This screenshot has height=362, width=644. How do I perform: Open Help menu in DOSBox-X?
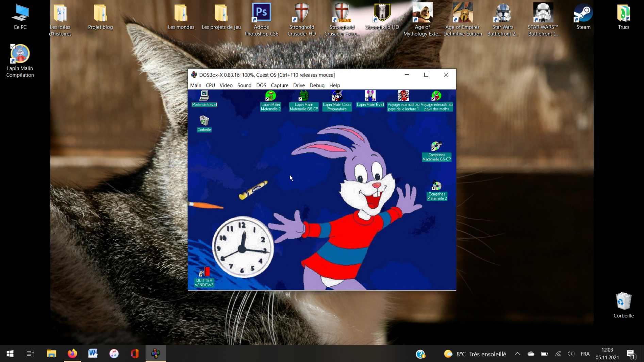coord(335,85)
